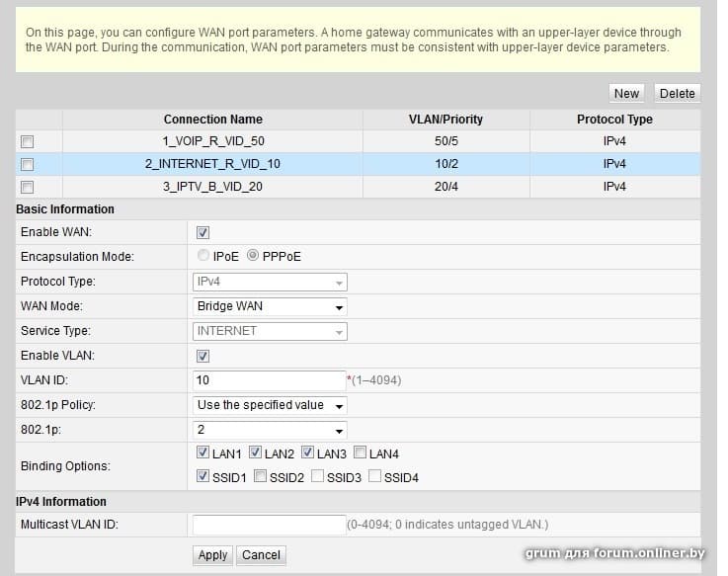Click the Delete connection button
The height and width of the screenshot is (576, 728).
point(677,93)
